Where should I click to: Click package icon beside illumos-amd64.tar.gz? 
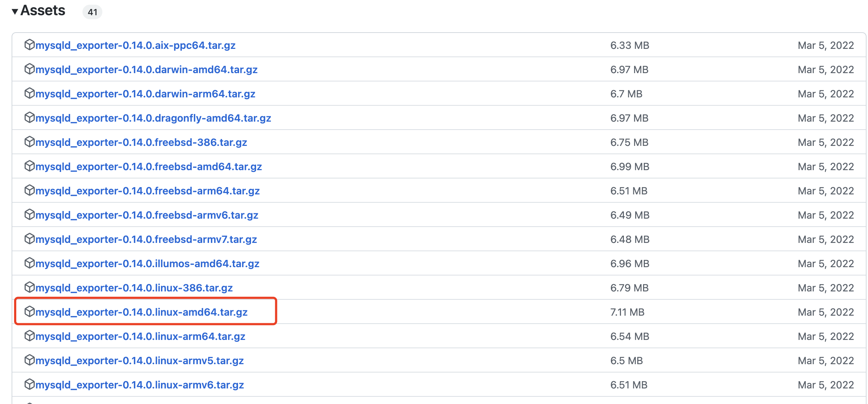(x=29, y=263)
